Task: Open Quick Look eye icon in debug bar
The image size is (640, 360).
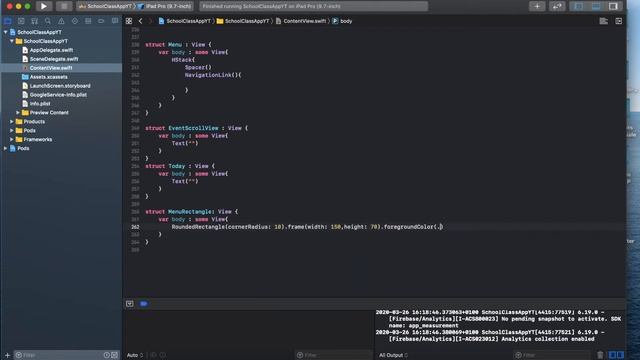Action: (x=153, y=355)
